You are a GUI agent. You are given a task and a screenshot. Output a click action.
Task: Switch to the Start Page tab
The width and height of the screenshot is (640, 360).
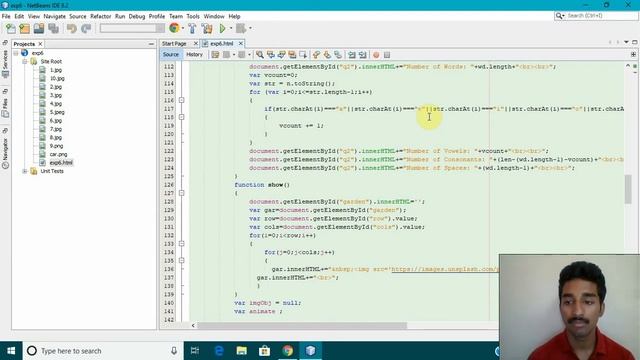(x=174, y=44)
